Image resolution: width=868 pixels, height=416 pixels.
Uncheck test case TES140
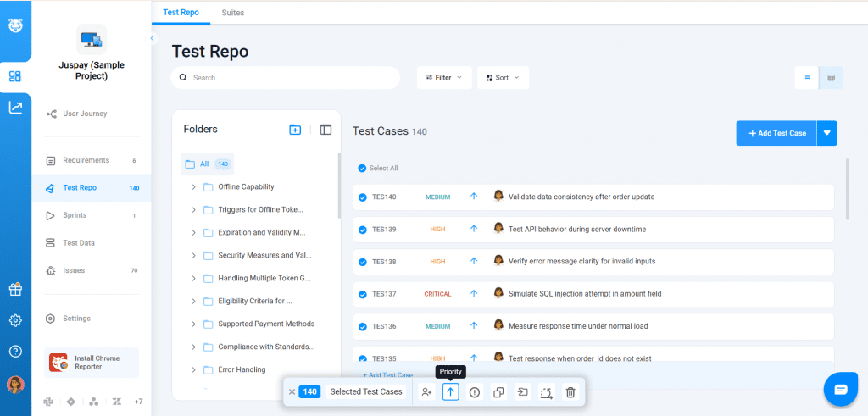pyautogui.click(x=363, y=197)
